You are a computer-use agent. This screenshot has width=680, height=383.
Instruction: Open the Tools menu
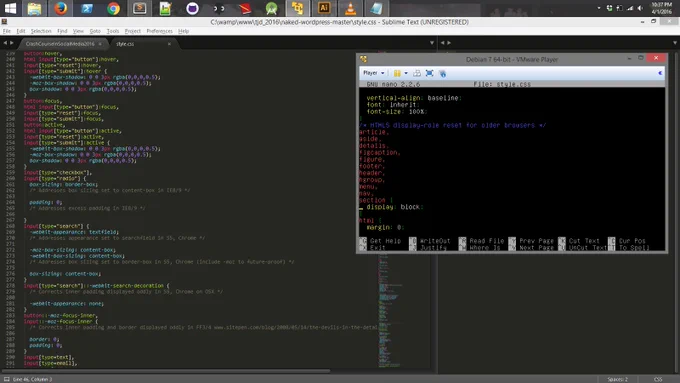(113, 31)
